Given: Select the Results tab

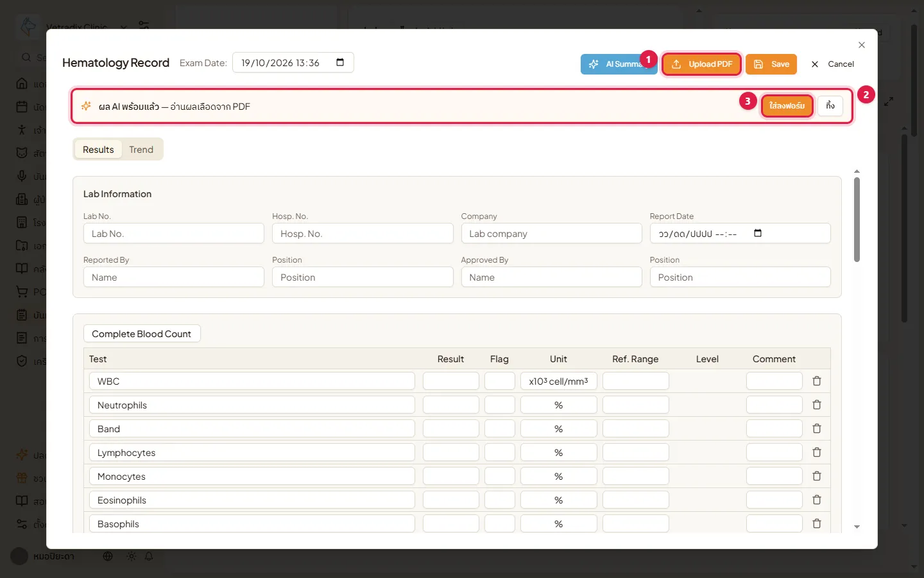Looking at the screenshot, I should [98, 150].
